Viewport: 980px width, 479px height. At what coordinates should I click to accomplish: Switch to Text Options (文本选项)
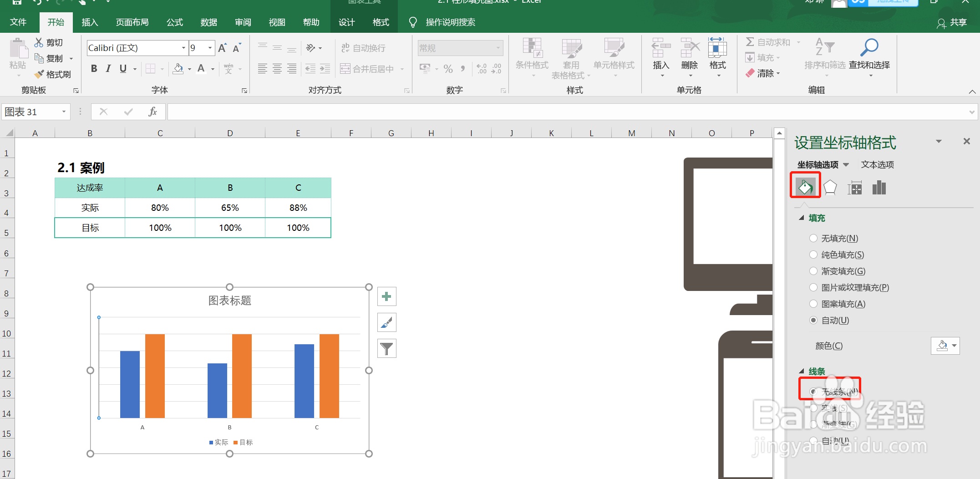[877, 165]
